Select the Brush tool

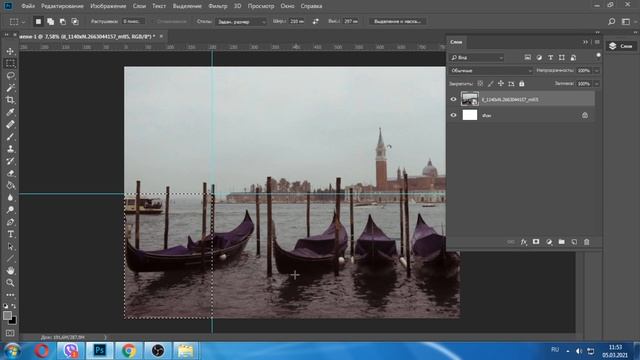[10, 137]
